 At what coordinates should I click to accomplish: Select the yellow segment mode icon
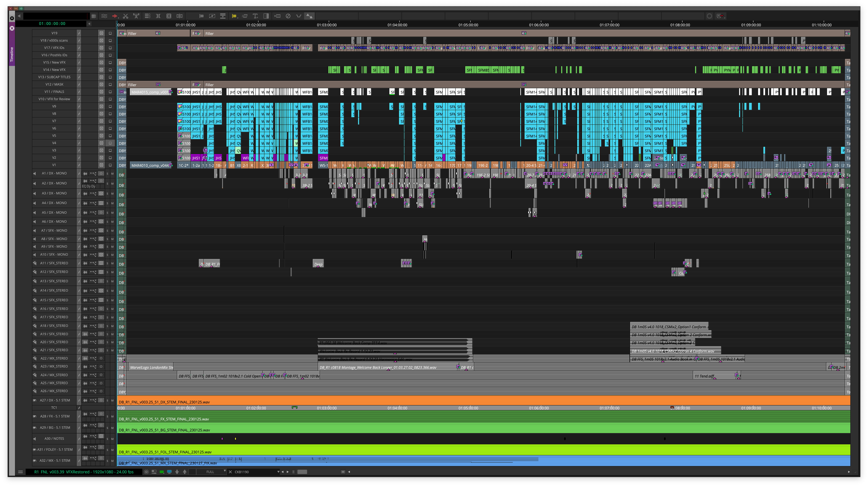pyautogui.click(x=234, y=16)
